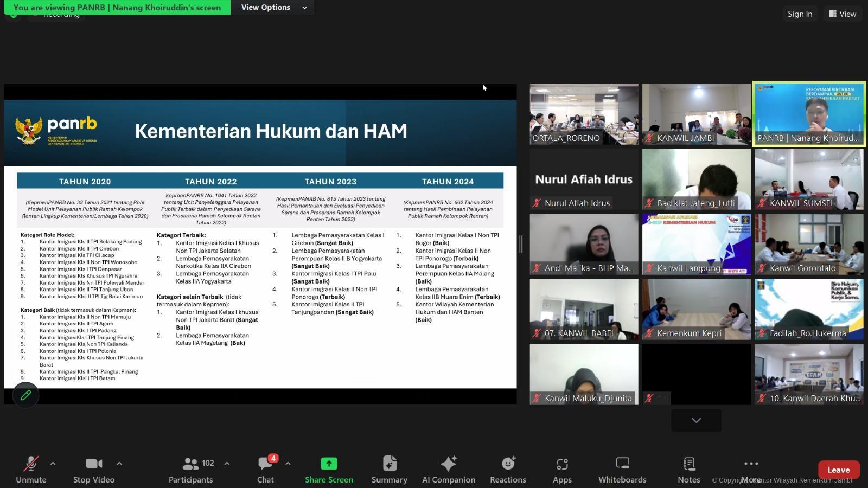
Task: Open Reactions menu
Action: point(508,470)
